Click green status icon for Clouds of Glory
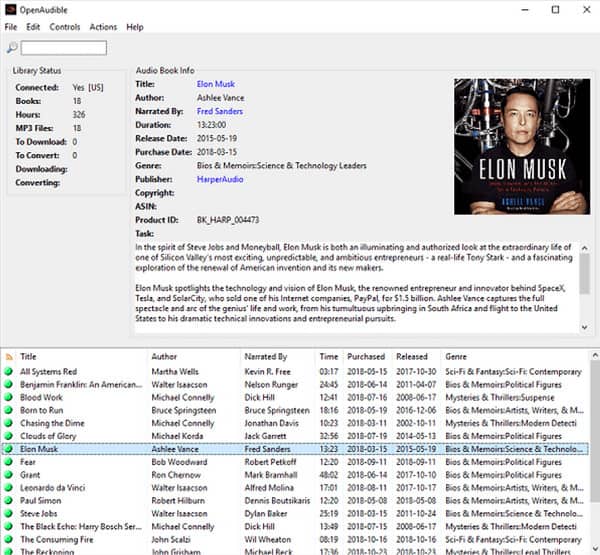 tap(8, 436)
